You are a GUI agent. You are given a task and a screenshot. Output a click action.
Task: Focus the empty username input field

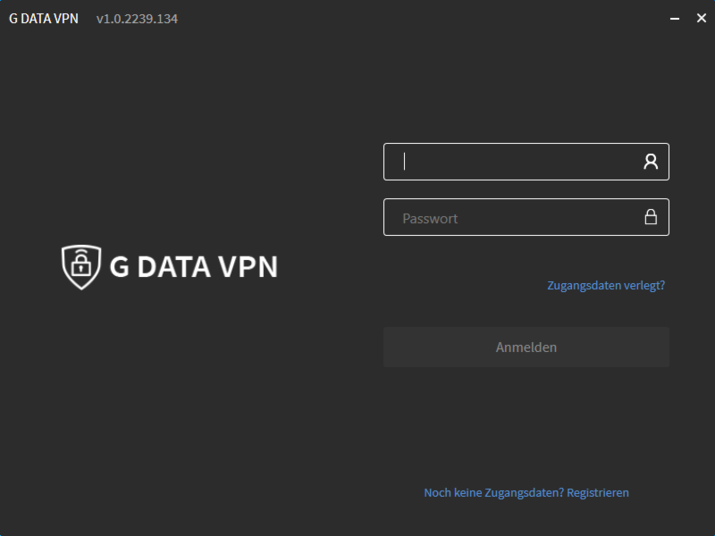[x=526, y=162]
